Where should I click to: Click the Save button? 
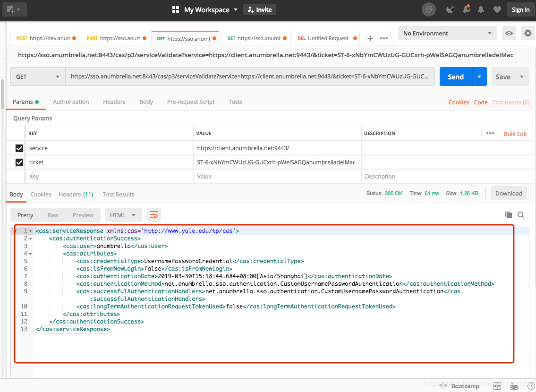click(503, 77)
